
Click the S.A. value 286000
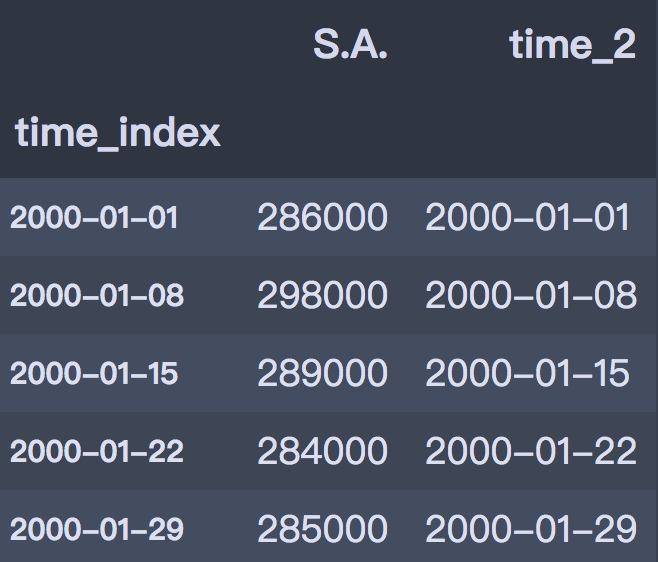click(x=322, y=218)
